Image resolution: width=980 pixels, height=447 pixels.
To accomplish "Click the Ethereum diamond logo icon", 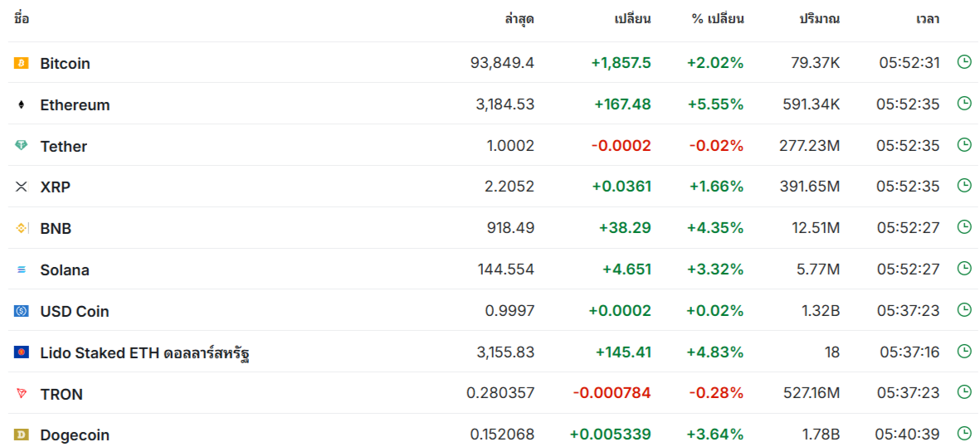I will tap(22, 104).
